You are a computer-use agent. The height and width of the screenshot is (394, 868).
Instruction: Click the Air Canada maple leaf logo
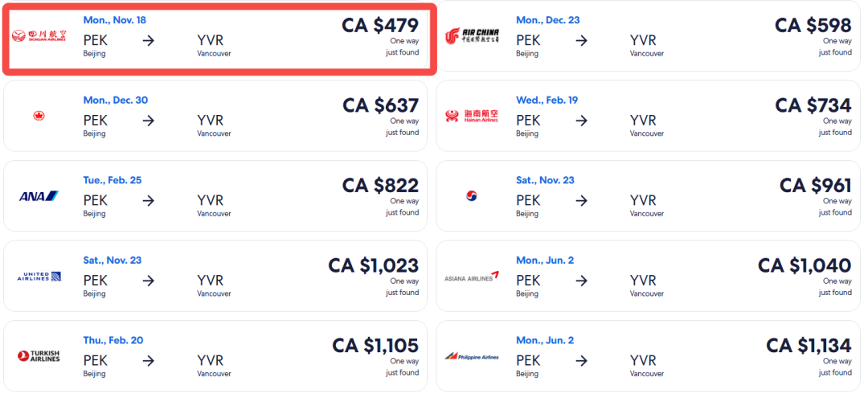click(39, 116)
